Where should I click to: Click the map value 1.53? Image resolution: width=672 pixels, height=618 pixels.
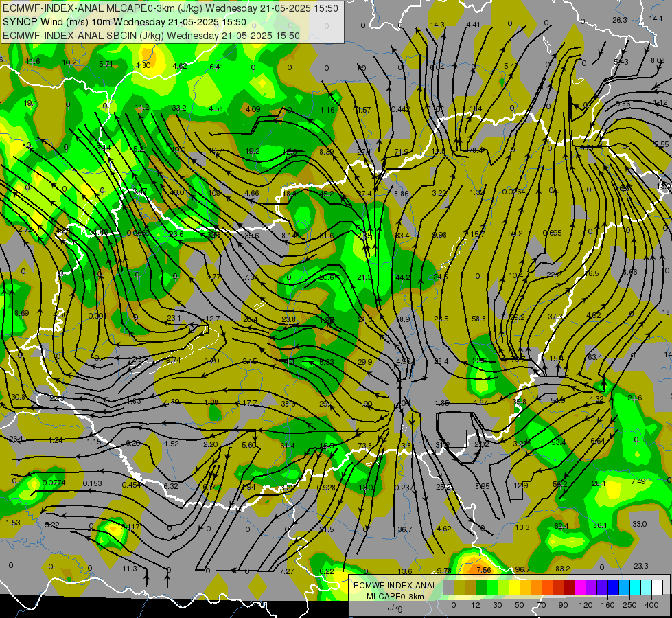13,523
